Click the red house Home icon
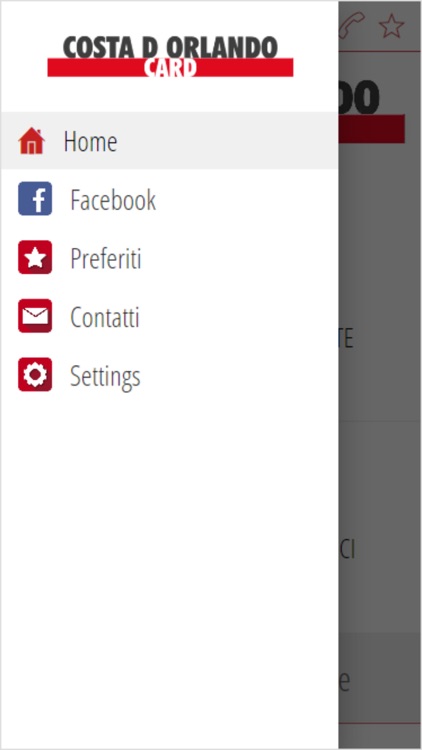 pyautogui.click(x=32, y=141)
